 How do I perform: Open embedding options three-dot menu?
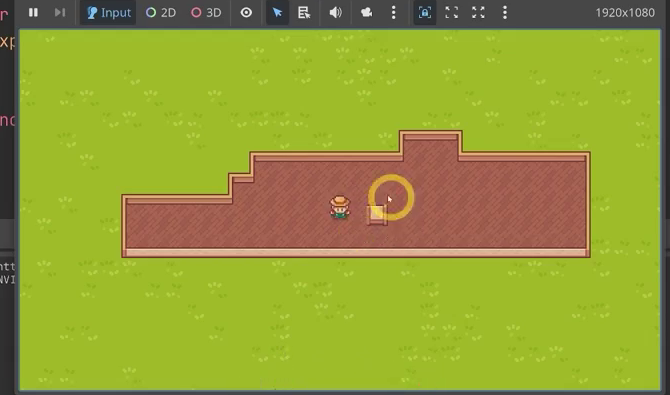point(505,12)
